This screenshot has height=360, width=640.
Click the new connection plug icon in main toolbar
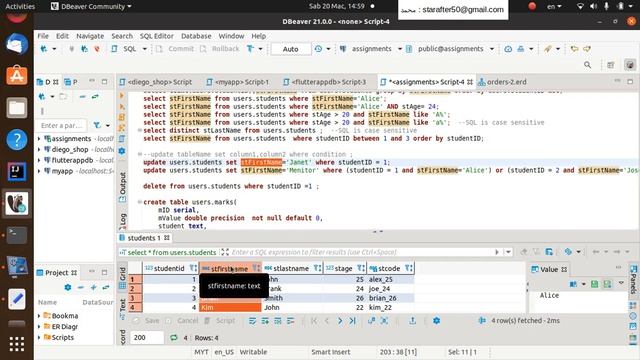click(44, 49)
